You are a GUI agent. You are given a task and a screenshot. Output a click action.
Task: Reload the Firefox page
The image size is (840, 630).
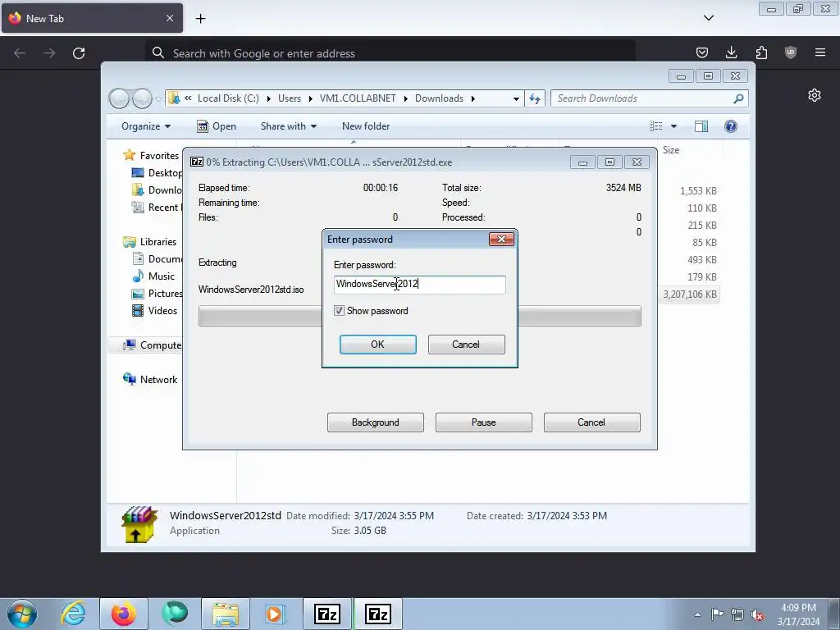(x=79, y=53)
